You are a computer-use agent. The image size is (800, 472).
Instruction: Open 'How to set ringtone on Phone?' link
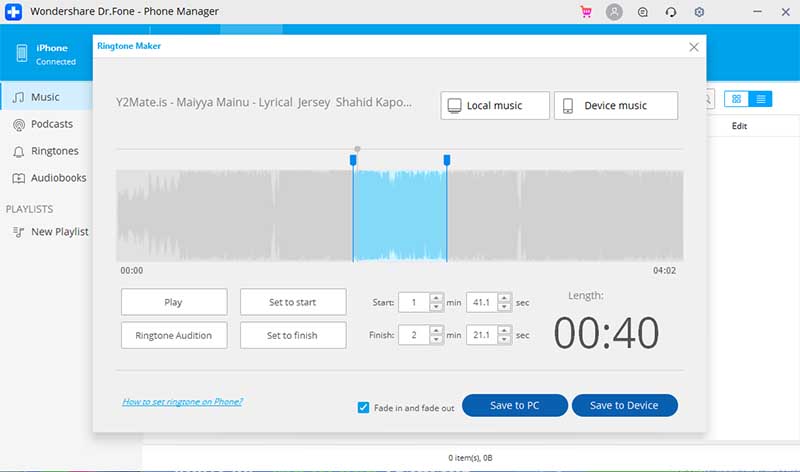183,402
